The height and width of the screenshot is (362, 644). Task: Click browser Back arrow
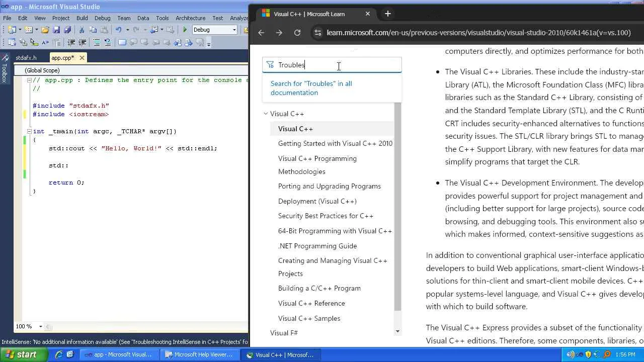click(x=261, y=33)
